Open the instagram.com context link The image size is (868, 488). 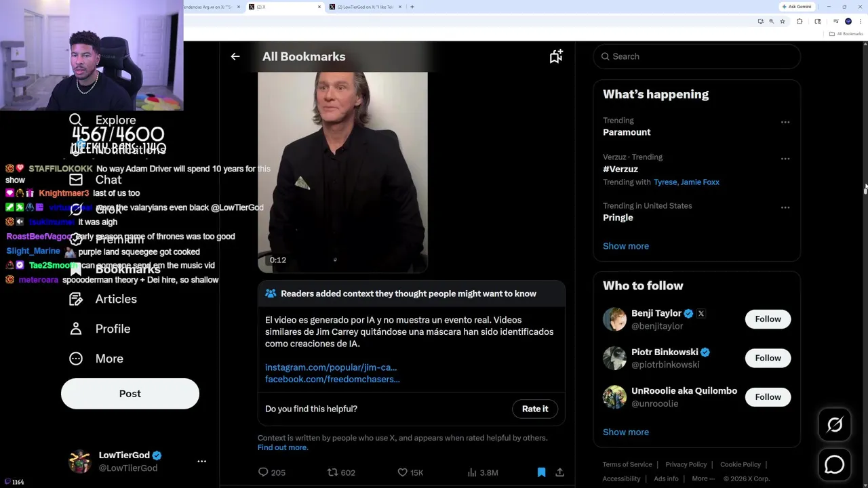click(331, 367)
